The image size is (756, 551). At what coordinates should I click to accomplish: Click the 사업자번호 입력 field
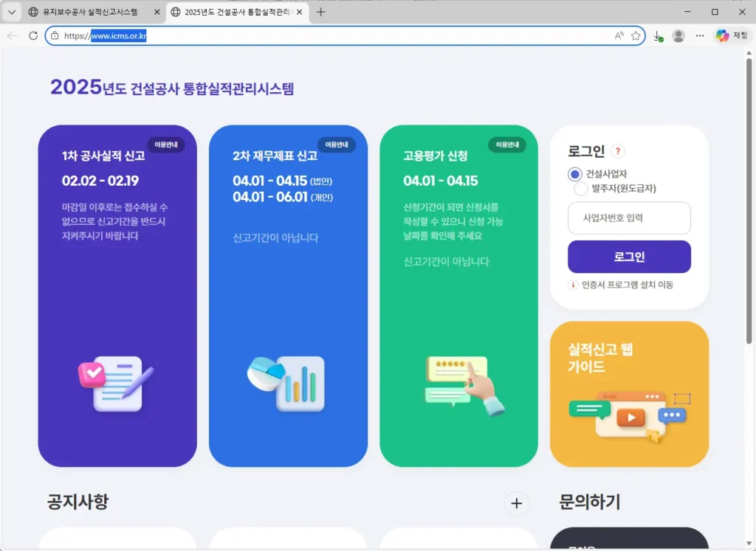(x=629, y=218)
